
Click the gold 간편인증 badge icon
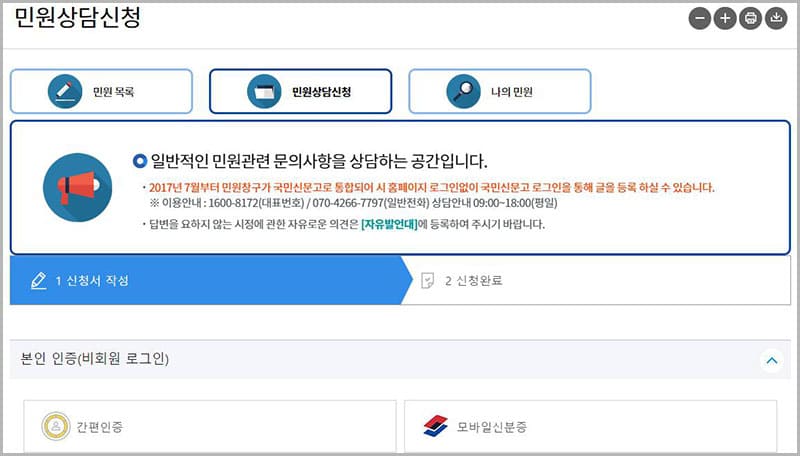[56, 427]
